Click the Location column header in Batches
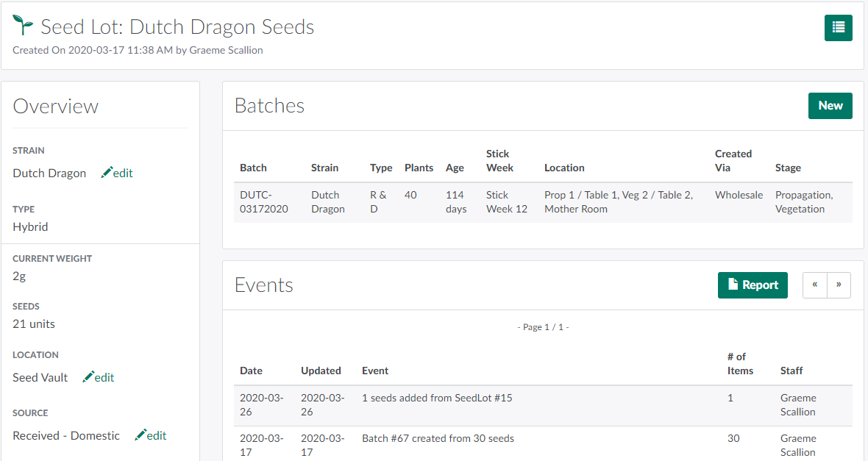The height and width of the screenshot is (461, 868). pyautogui.click(x=564, y=168)
